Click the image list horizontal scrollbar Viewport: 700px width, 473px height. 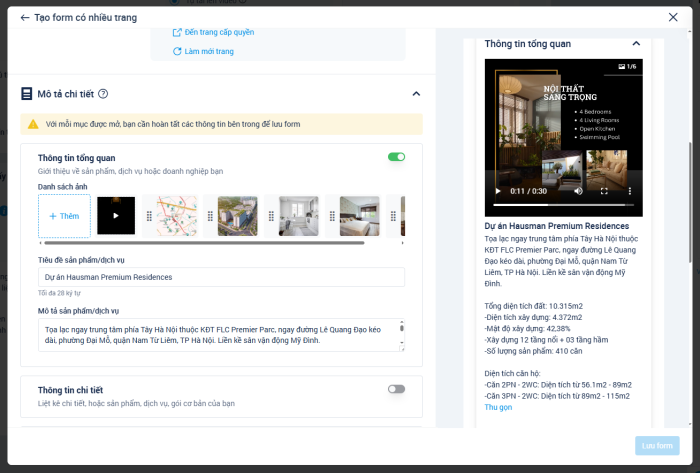coord(204,243)
